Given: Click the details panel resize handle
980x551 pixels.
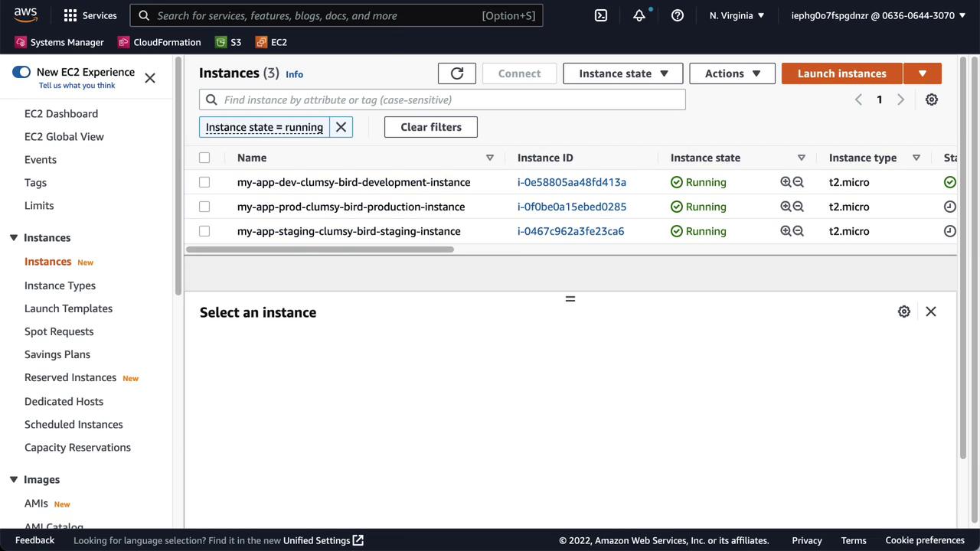Looking at the screenshot, I should coord(570,298).
